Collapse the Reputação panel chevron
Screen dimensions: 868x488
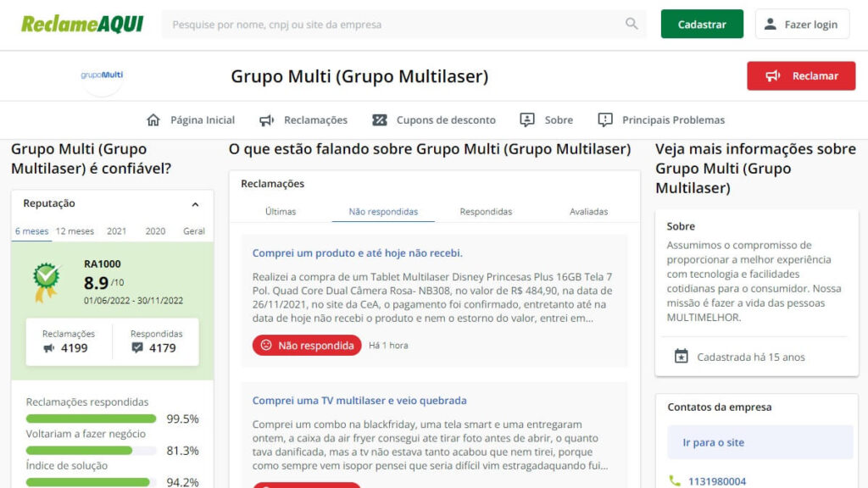pos(195,204)
